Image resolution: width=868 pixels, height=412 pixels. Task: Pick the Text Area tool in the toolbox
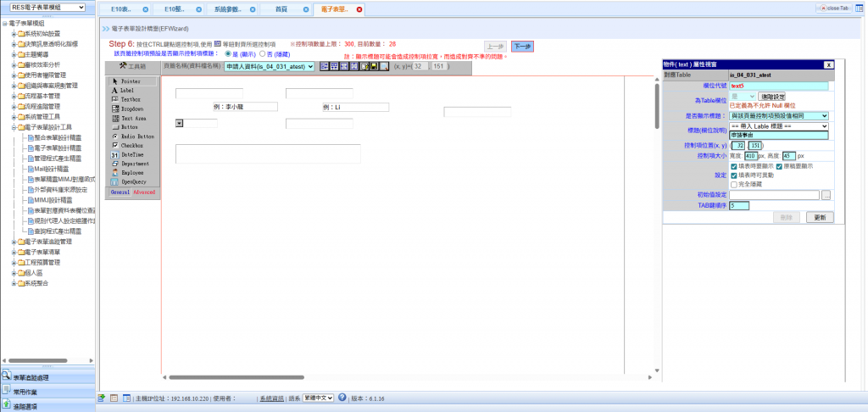point(129,118)
